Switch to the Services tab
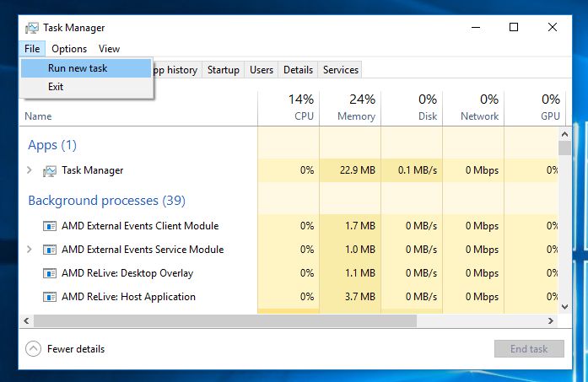 (340, 70)
